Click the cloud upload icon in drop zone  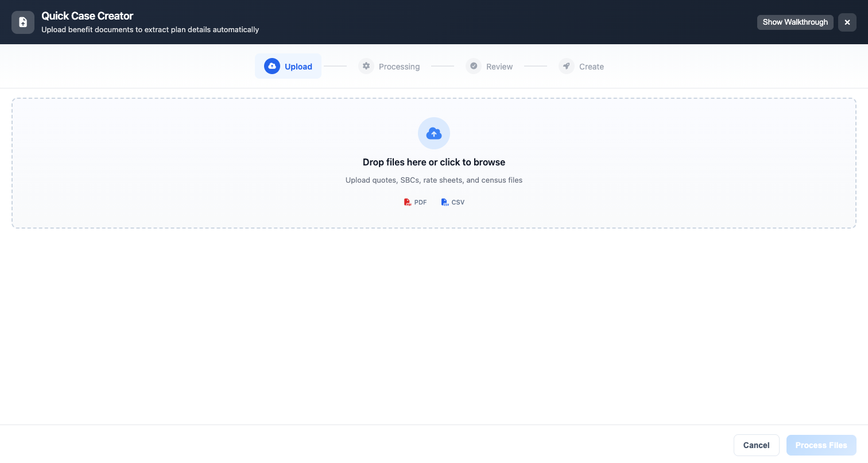[x=434, y=134]
